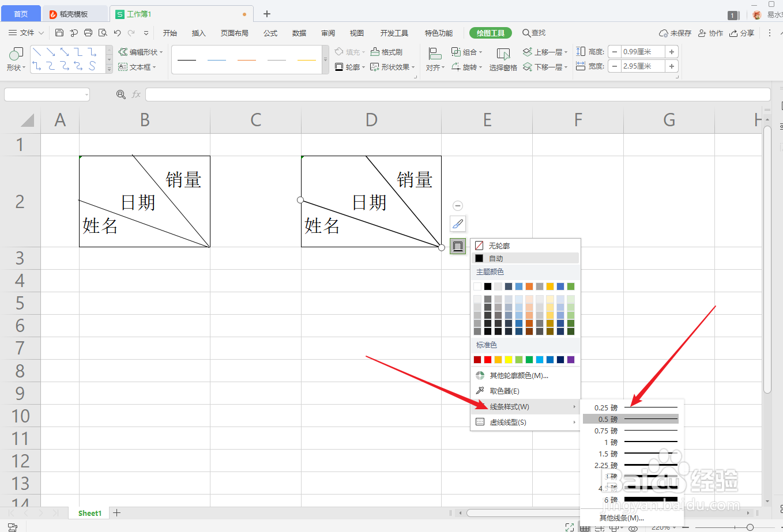Click 上移一层 bring forward
Viewport: 783px width, 532px height.
pyautogui.click(x=545, y=52)
